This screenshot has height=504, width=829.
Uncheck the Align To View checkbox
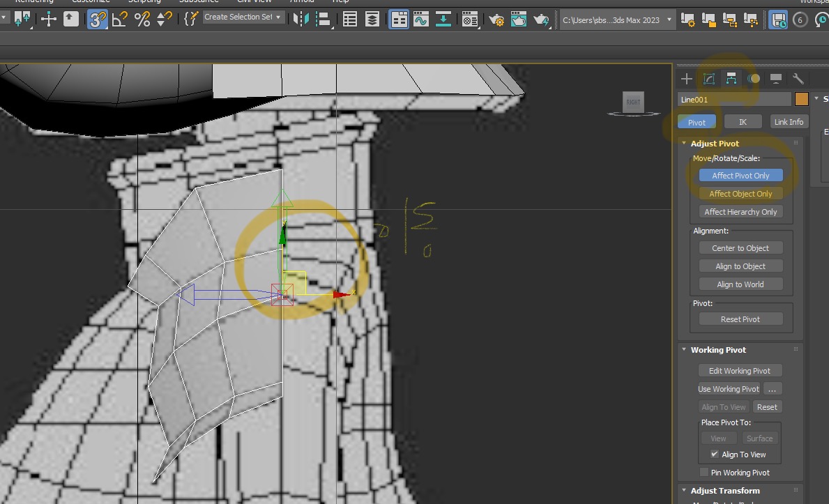(714, 454)
